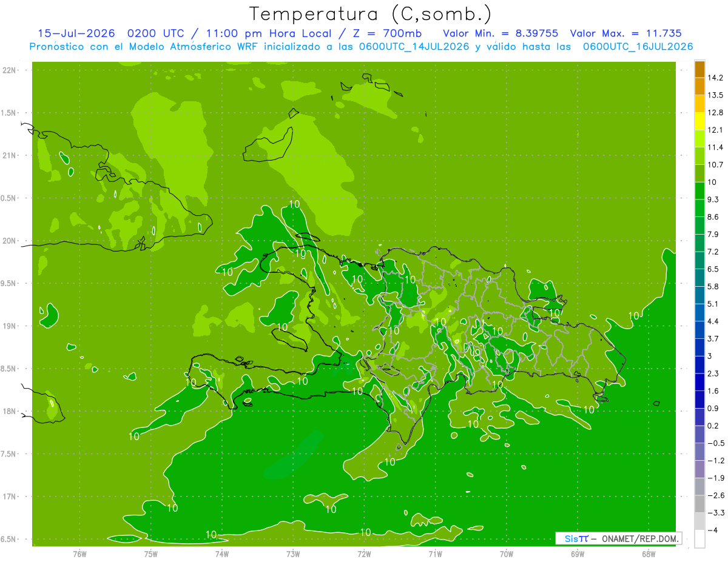Click the '10.7' colorbar value
This screenshot has height=562, width=728.
click(715, 165)
